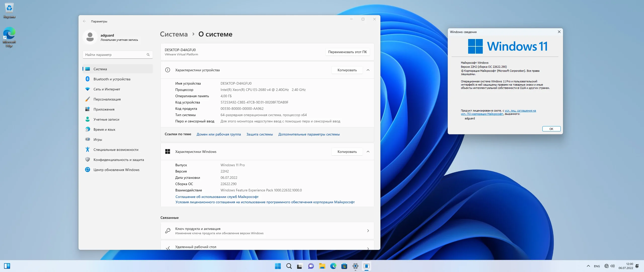Open Центр обновления Windows page
This screenshot has width=644, height=272.
point(116,170)
